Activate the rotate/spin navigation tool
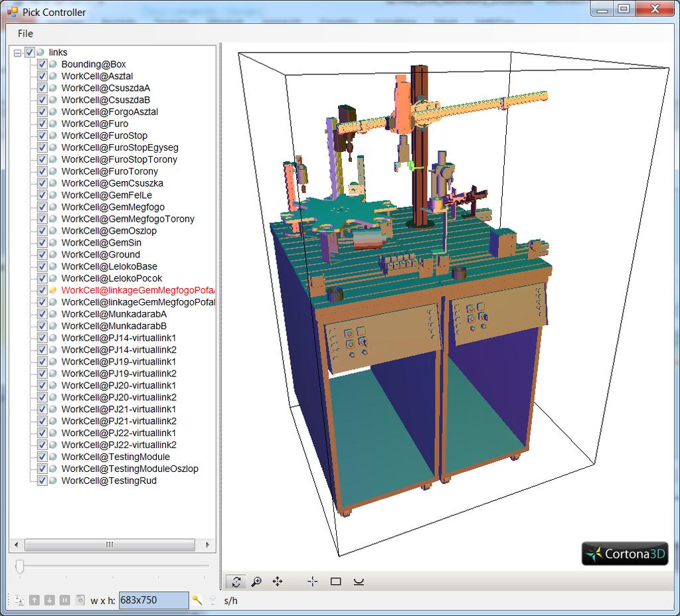This screenshot has height=616, width=680. pyautogui.click(x=236, y=581)
